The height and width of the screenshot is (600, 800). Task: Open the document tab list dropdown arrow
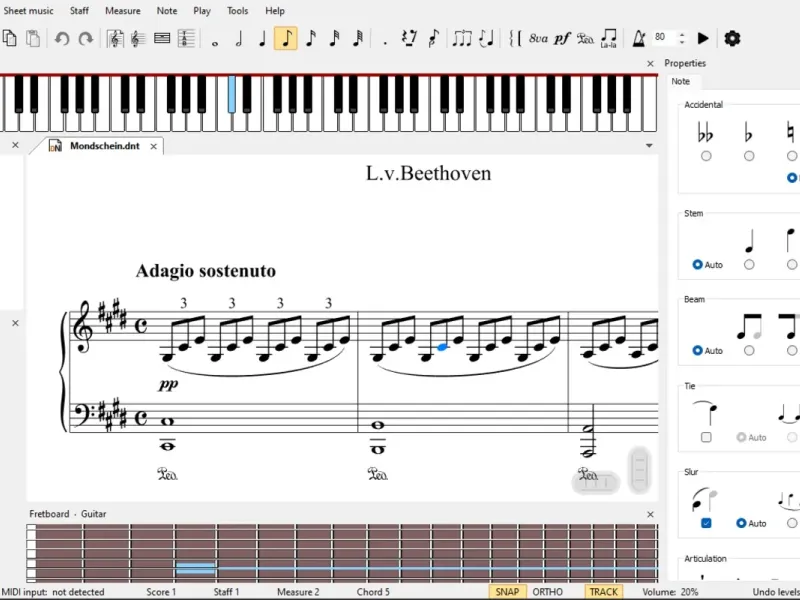[649, 146]
